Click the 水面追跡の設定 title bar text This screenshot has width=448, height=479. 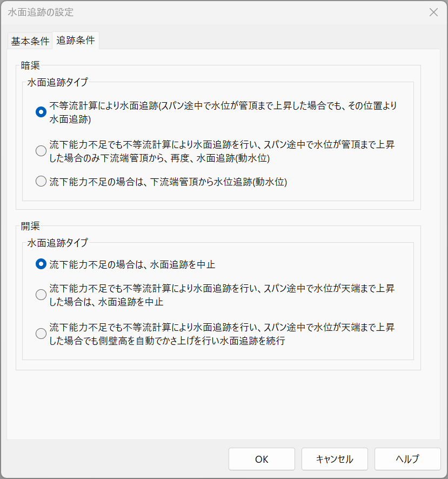tap(41, 12)
